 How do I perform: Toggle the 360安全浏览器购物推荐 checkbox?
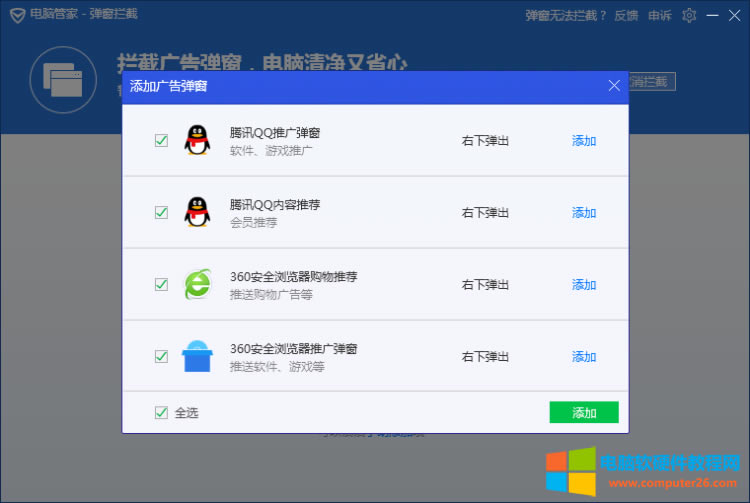(161, 285)
